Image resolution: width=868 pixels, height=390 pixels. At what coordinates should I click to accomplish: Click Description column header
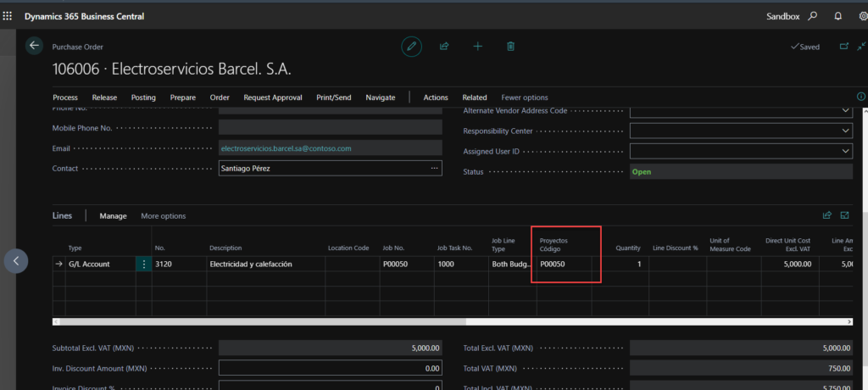coord(225,248)
